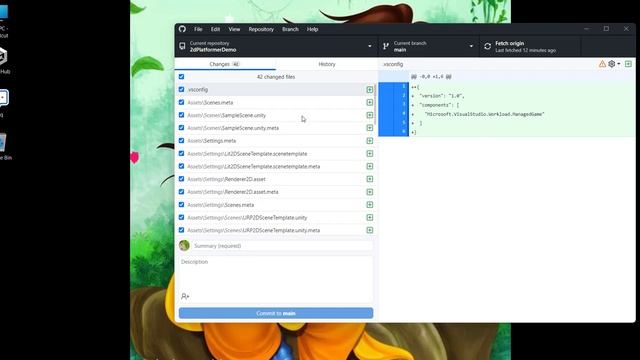Click the Unity Hub desktop icon
This screenshot has width=640, height=360.
[x=3, y=56]
